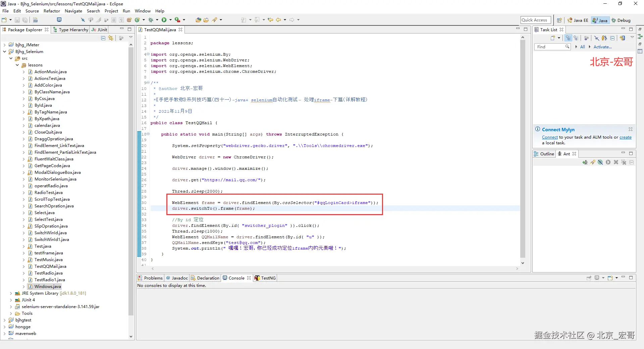Open the Run button dropdown arrow

170,20
